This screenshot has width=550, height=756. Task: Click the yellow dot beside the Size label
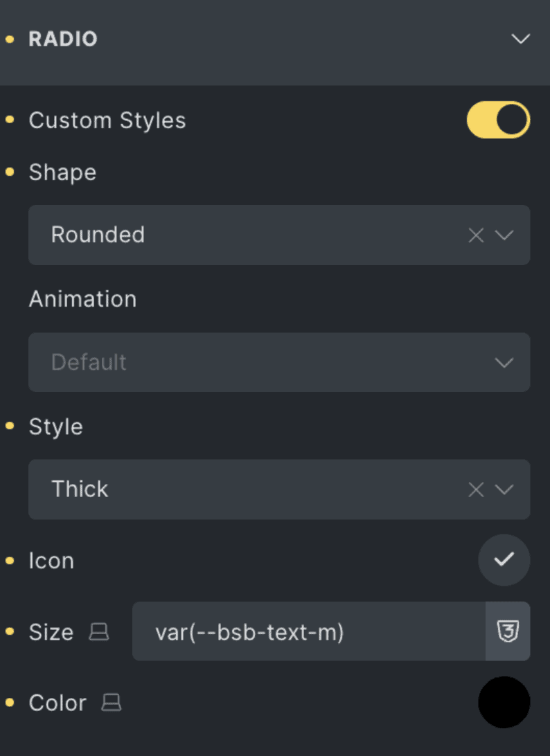click(x=10, y=631)
